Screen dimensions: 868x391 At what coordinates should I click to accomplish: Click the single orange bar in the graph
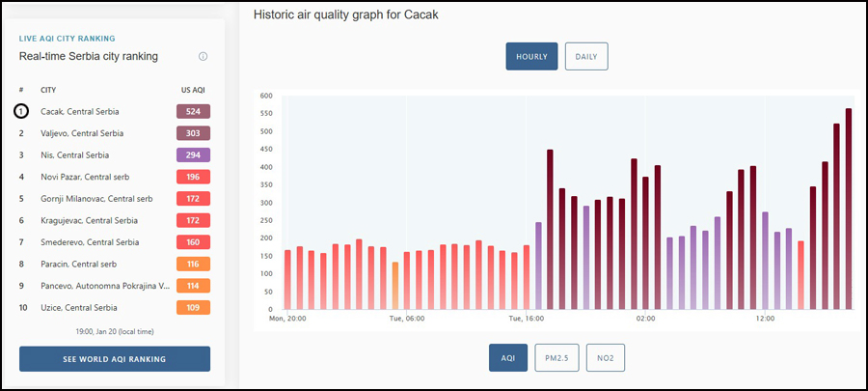pyautogui.click(x=395, y=286)
